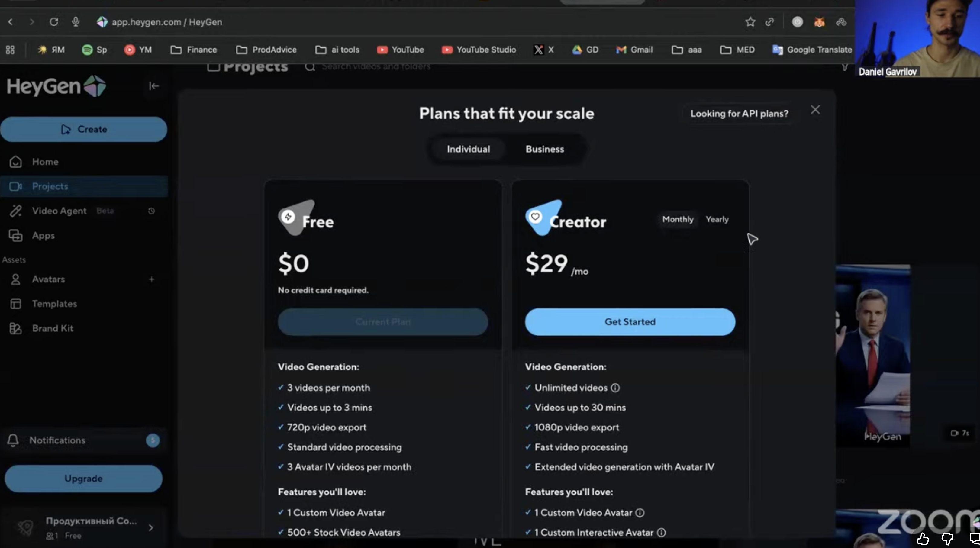Viewport: 980px width, 548px height.
Task: Select Monthly billing for Creator plan
Action: [678, 219]
